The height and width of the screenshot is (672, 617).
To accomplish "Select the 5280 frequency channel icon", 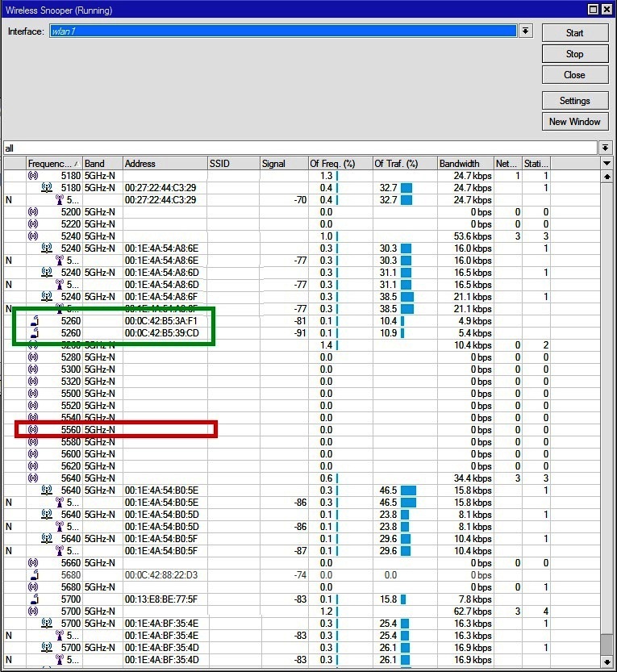I will tap(33, 357).
